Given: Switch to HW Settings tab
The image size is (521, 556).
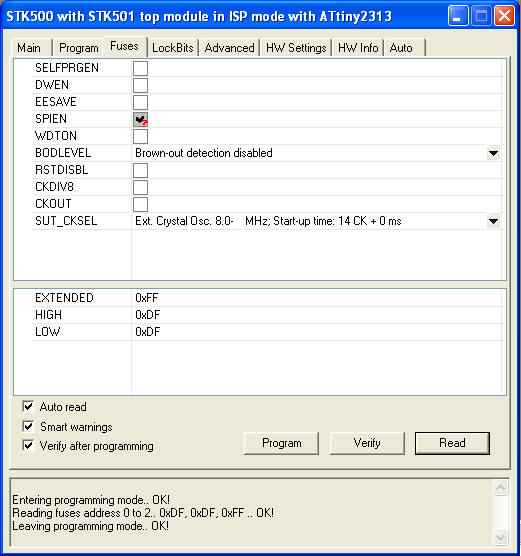Looking at the screenshot, I should click(296, 48).
